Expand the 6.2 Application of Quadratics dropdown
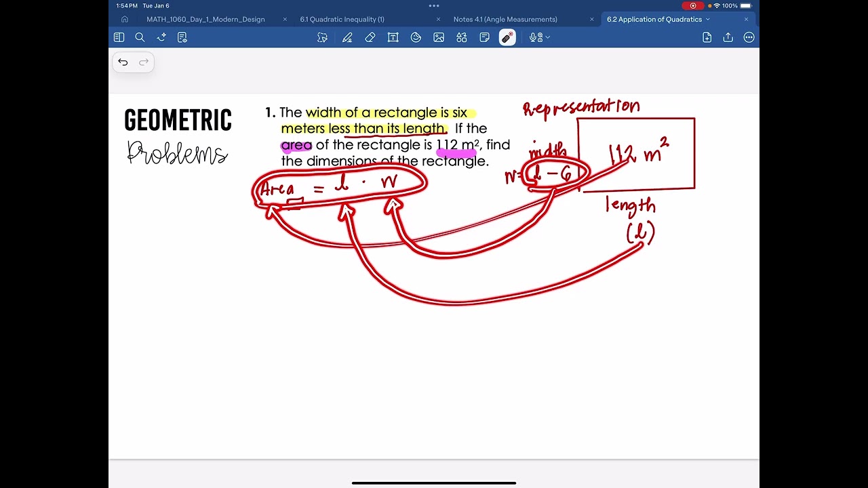This screenshot has height=488, width=868. [708, 20]
